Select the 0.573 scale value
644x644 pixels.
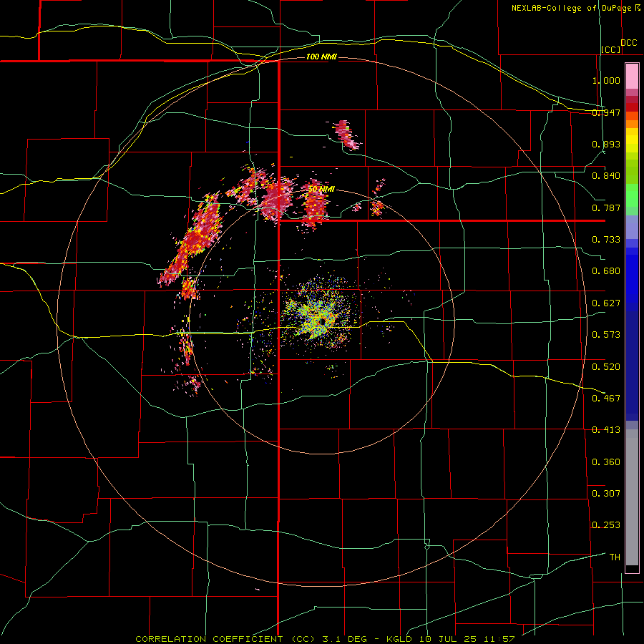pos(606,335)
